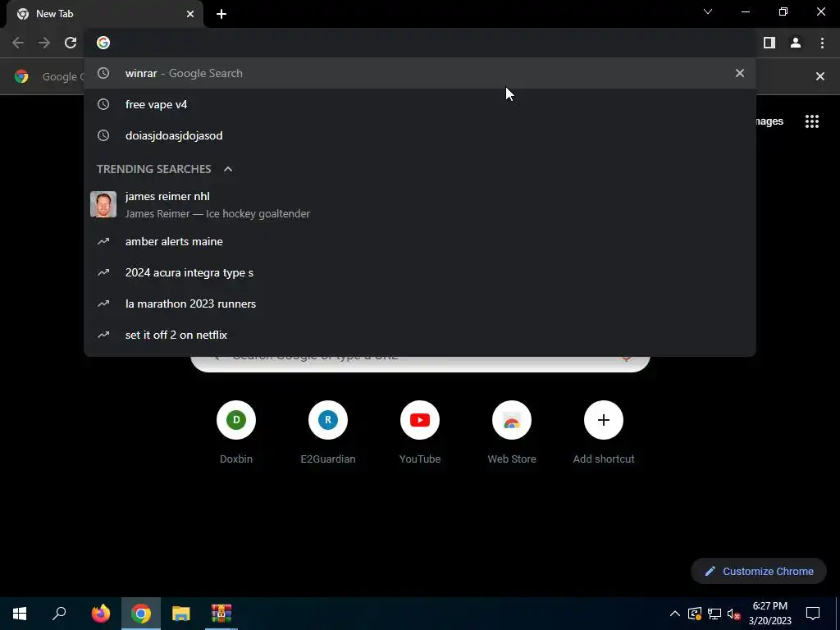Screen dimensions: 840x630
Task: Select amber alerts maine trending search
Action: (x=420, y=242)
